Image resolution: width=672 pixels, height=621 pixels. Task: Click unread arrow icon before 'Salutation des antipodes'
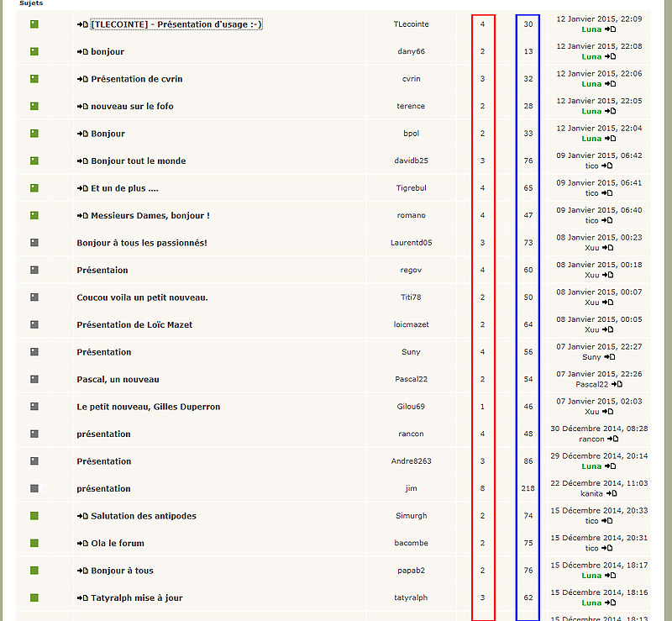pos(82,516)
